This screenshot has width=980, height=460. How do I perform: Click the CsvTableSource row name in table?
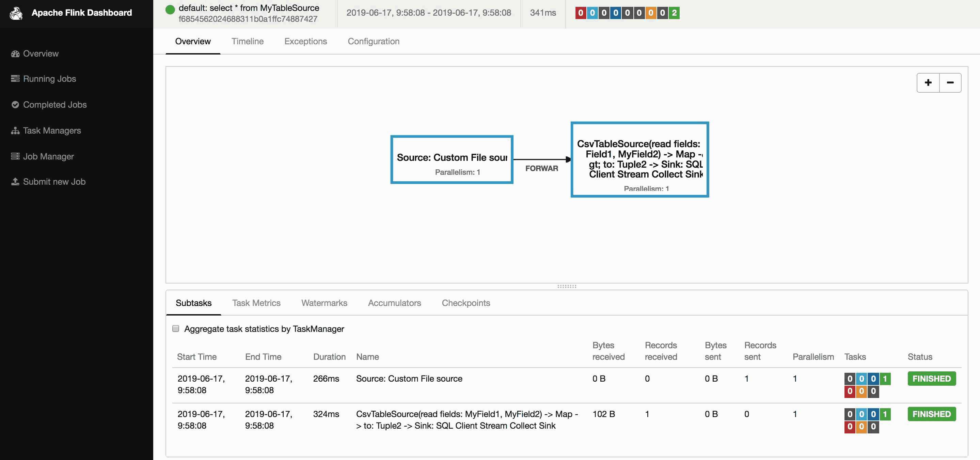(467, 420)
